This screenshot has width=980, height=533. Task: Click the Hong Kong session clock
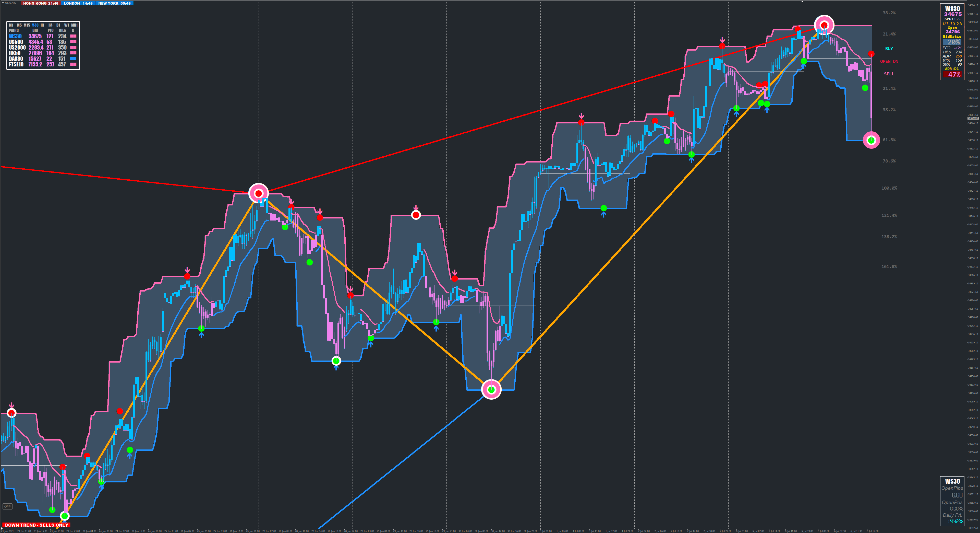pos(41,3)
